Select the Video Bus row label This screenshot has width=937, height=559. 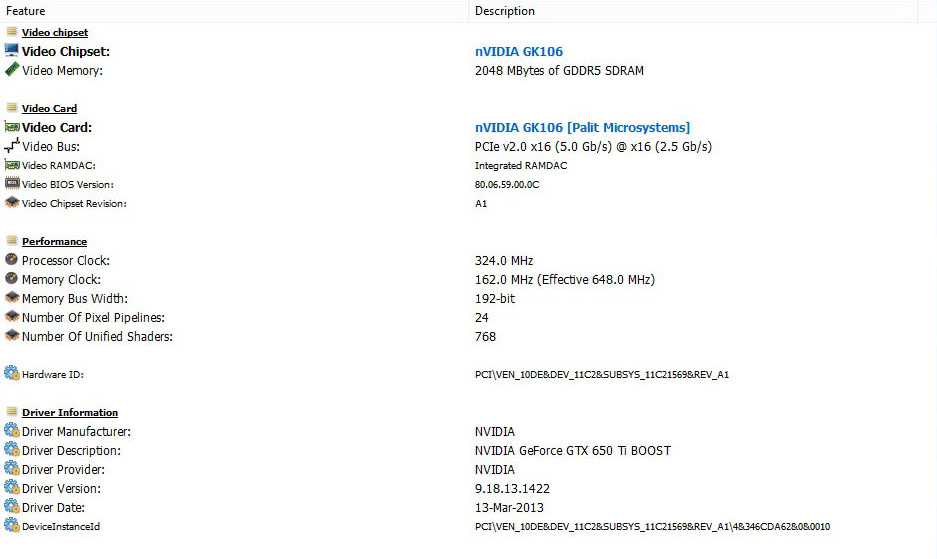pos(51,146)
